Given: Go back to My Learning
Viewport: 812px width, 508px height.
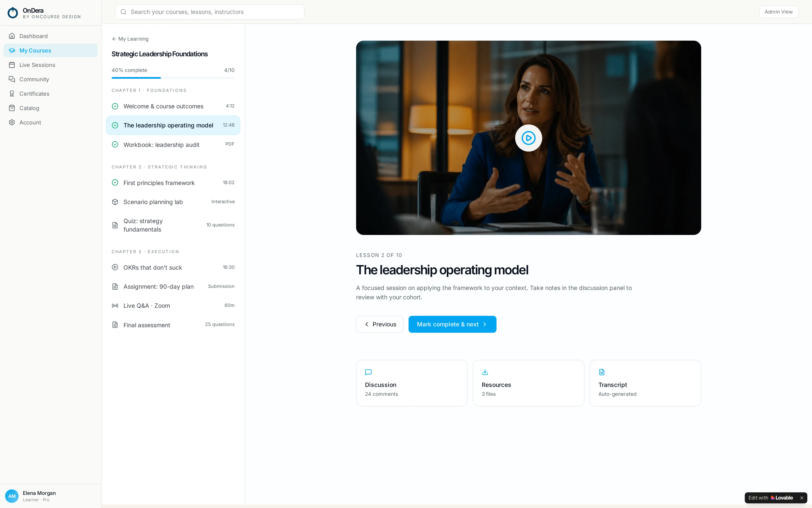Looking at the screenshot, I should 130,39.
